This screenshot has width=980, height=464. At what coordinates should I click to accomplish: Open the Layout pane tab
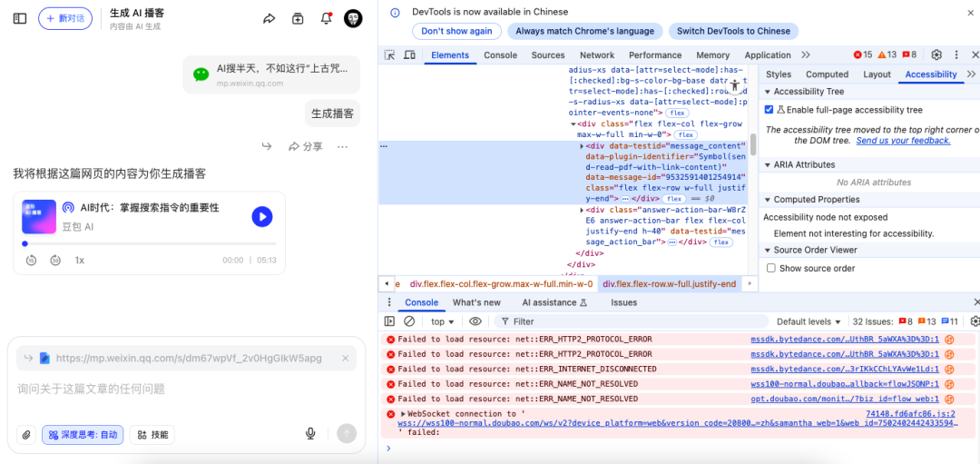(877, 74)
